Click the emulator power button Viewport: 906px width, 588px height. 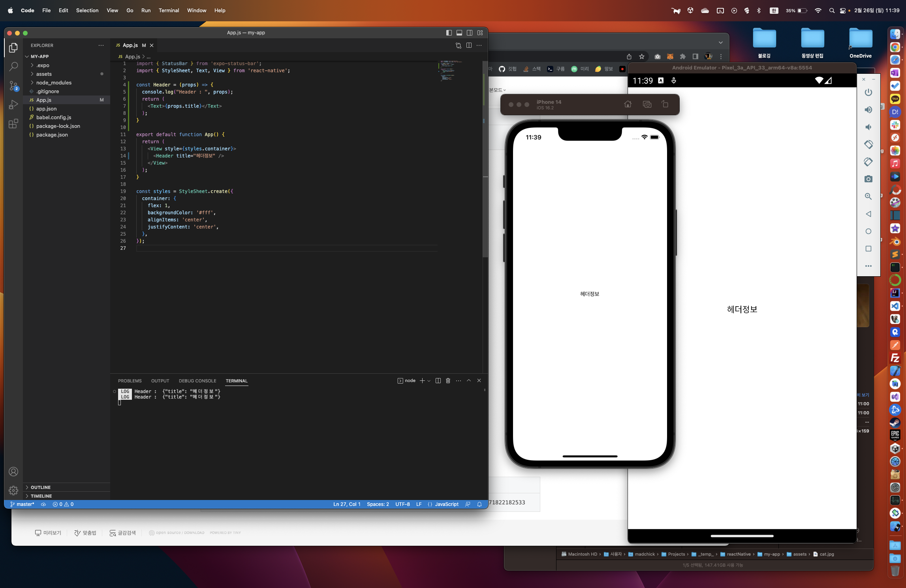pyautogui.click(x=868, y=92)
